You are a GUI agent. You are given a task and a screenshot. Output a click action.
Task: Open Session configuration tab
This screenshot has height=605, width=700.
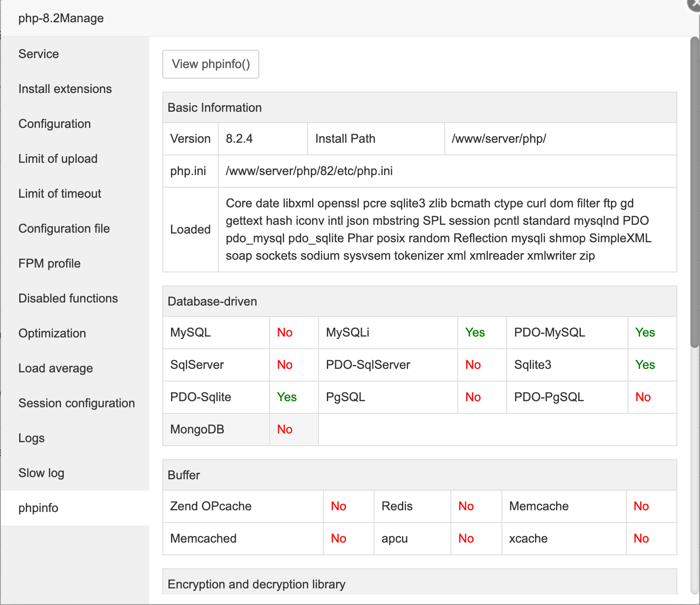[76, 403]
